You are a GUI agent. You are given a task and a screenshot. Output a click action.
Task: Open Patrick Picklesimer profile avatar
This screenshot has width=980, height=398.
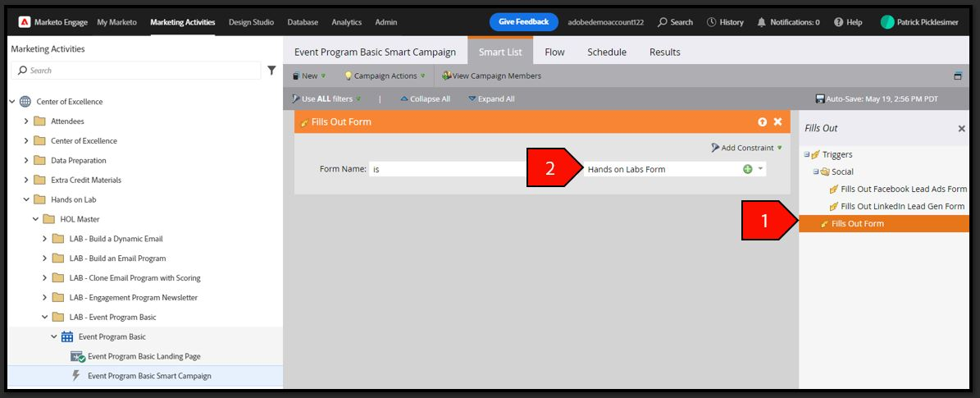pyautogui.click(x=887, y=22)
